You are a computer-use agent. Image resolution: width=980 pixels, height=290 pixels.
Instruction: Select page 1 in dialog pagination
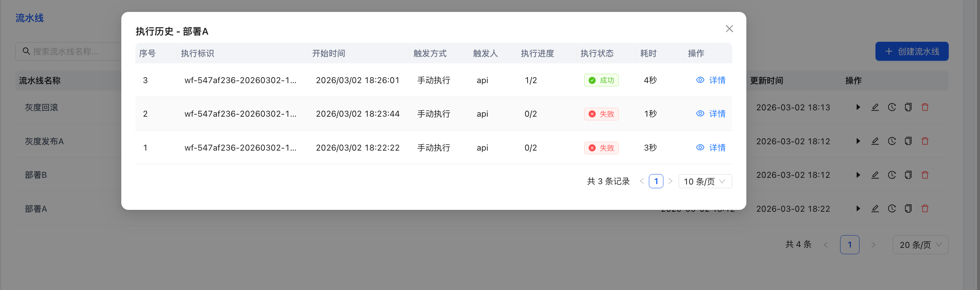pyautogui.click(x=656, y=182)
